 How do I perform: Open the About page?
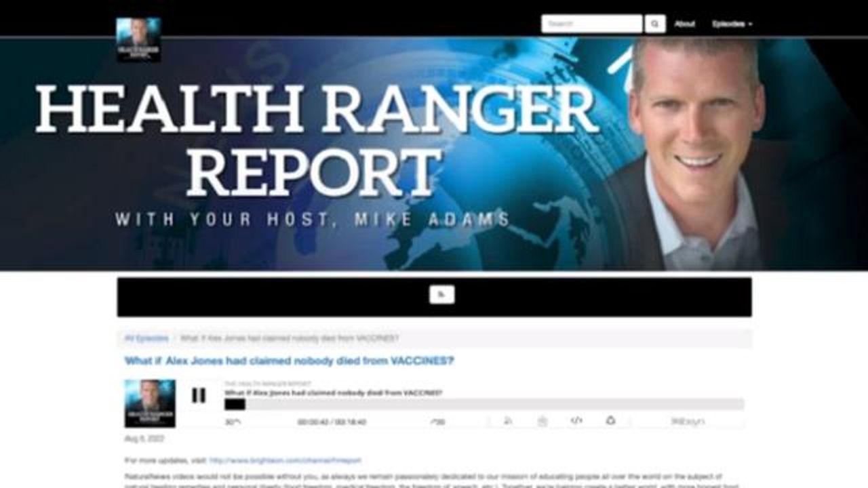[684, 24]
